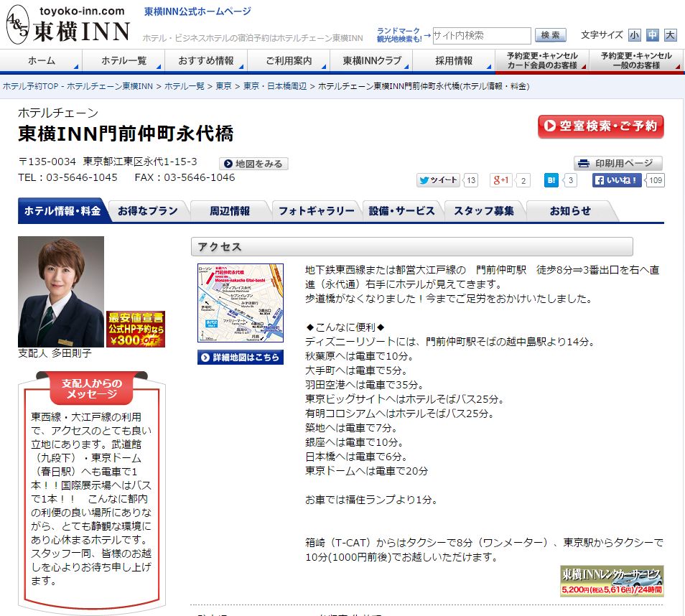This screenshot has width=685, height=616.
Task: Switch to the フォトギャラリー tab
Action: point(316,211)
